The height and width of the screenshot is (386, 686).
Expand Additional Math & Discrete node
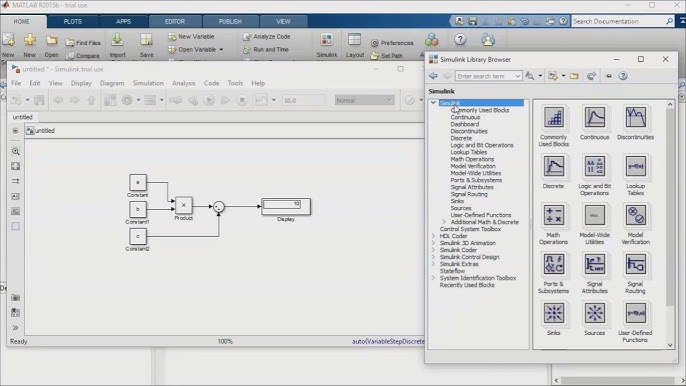(444, 222)
